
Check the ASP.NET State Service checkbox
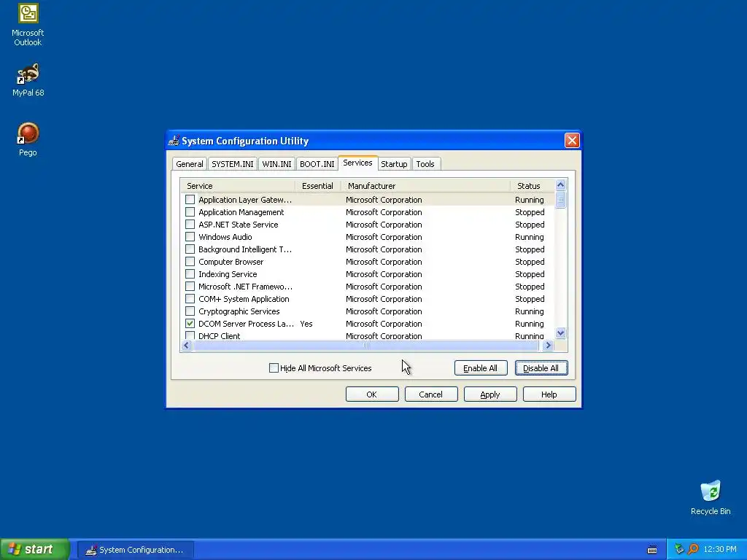coord(190,225)
